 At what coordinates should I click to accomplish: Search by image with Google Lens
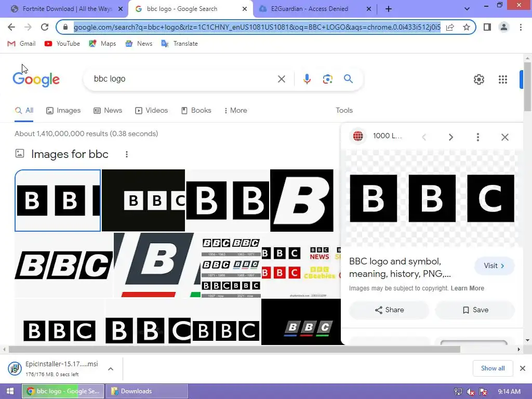(x=327, y=79)
